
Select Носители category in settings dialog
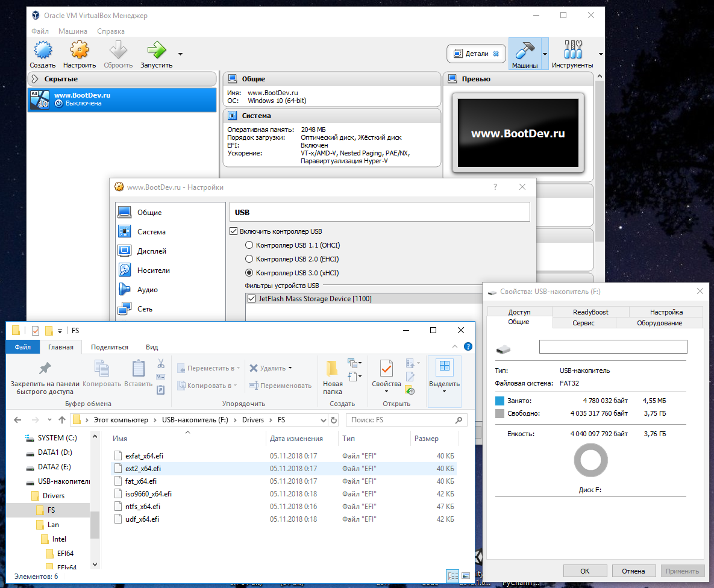click(x=171, y=270)
